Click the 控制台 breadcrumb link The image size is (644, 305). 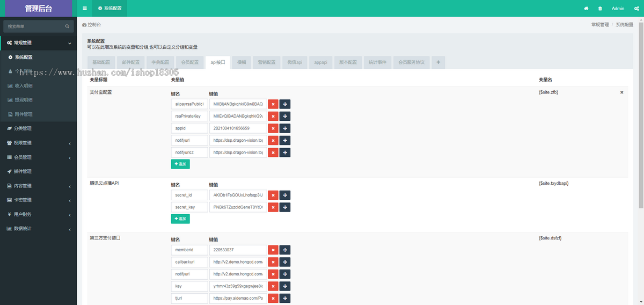coord(91,25)
